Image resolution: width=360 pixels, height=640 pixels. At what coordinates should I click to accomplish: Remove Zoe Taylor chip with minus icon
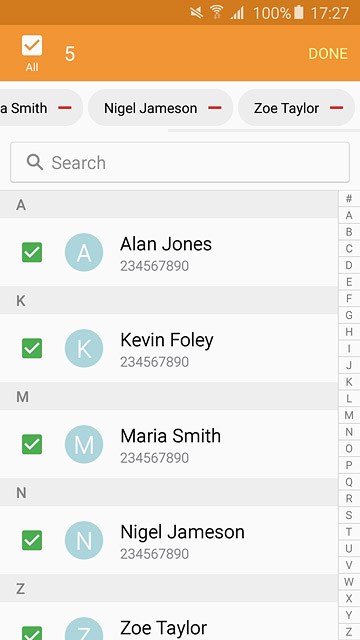(x=336, y=108)
